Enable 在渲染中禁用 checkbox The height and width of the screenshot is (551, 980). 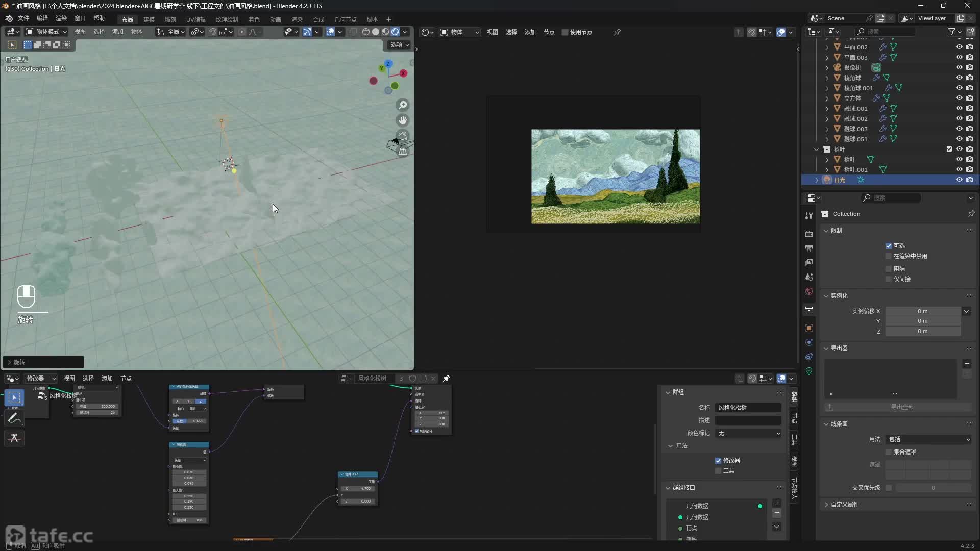[x=889, y=256]
